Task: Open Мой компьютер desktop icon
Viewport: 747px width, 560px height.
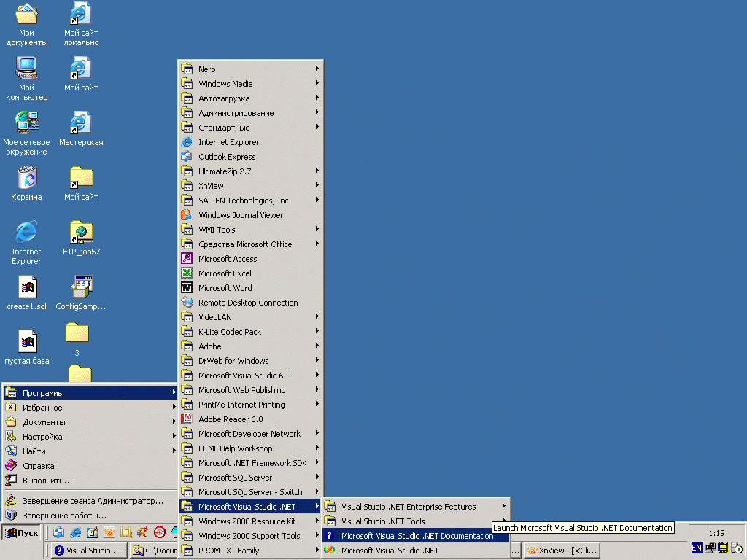Action: point(27,79)
